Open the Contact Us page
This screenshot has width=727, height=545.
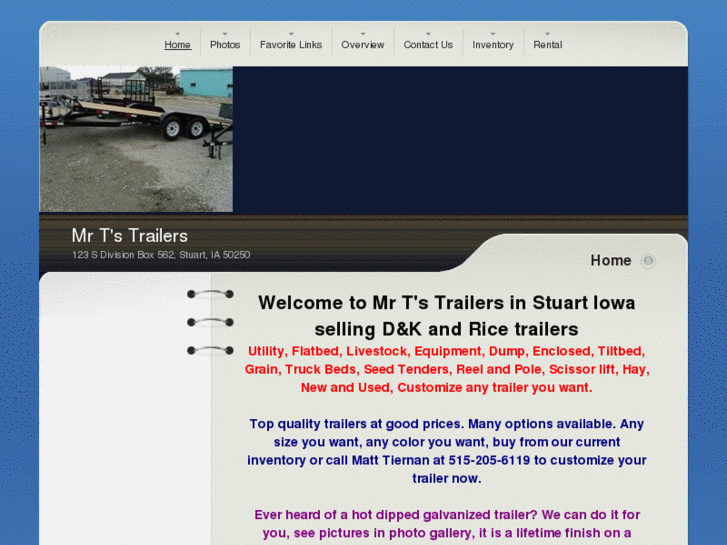(428, 45)
